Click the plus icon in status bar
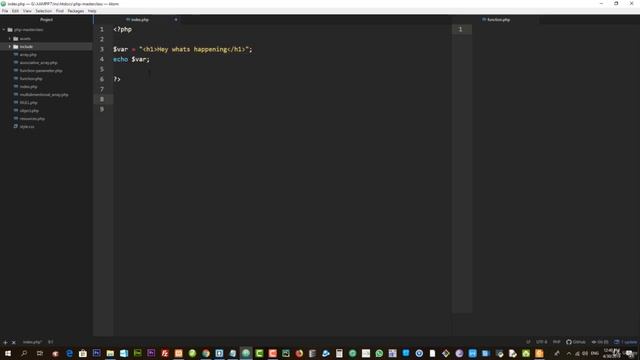Image resolution: width=640 pixels, height=360 pixels. coord(5,342)
